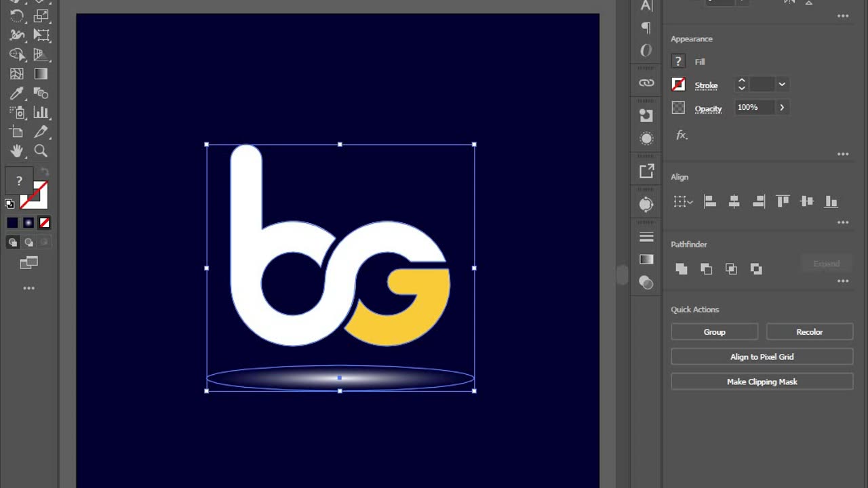Open the Stroke panel dock icon

[646, 237]
